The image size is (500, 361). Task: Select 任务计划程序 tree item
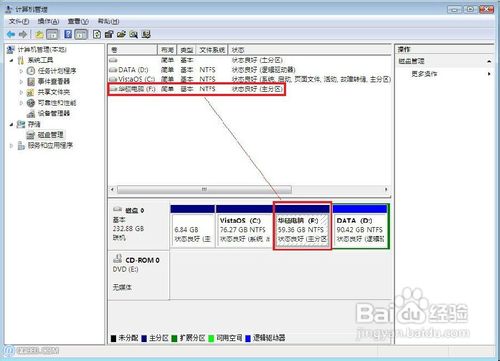(57, 71)
